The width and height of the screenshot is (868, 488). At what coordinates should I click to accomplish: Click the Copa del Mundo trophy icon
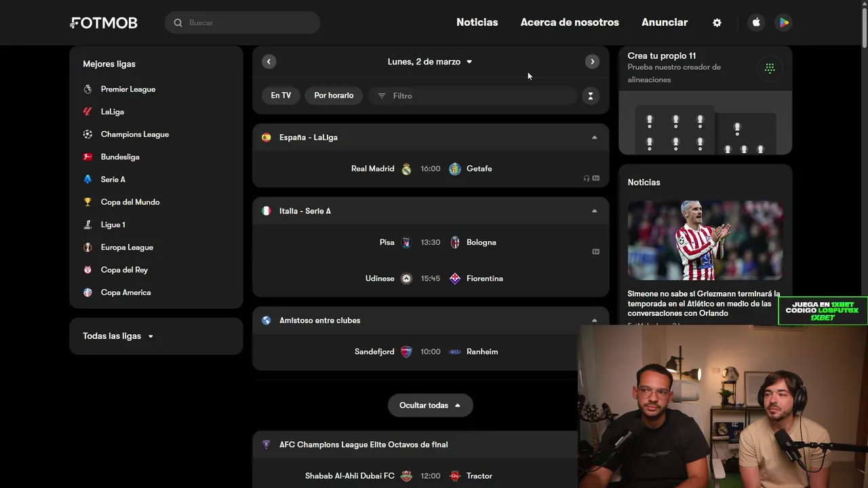(87, 202)
